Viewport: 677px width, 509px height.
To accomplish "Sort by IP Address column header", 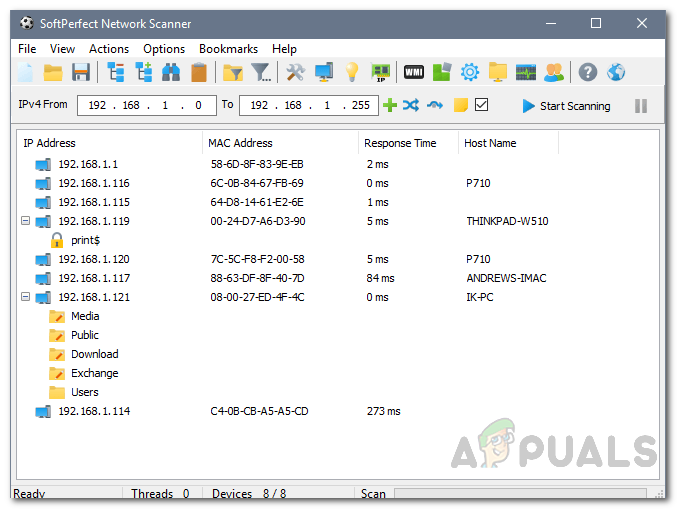I will [110, 143].
